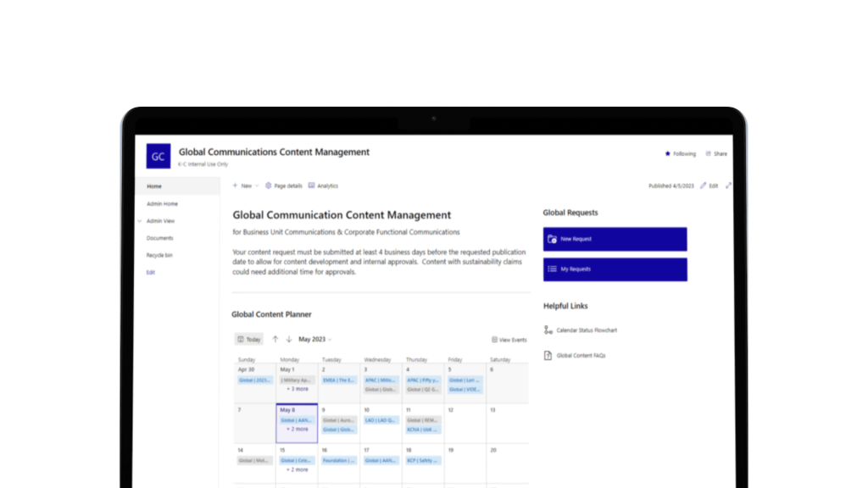Open the Recycle bin in the sidebar
The width and height of the screenshot is (868, 488).
159,255
